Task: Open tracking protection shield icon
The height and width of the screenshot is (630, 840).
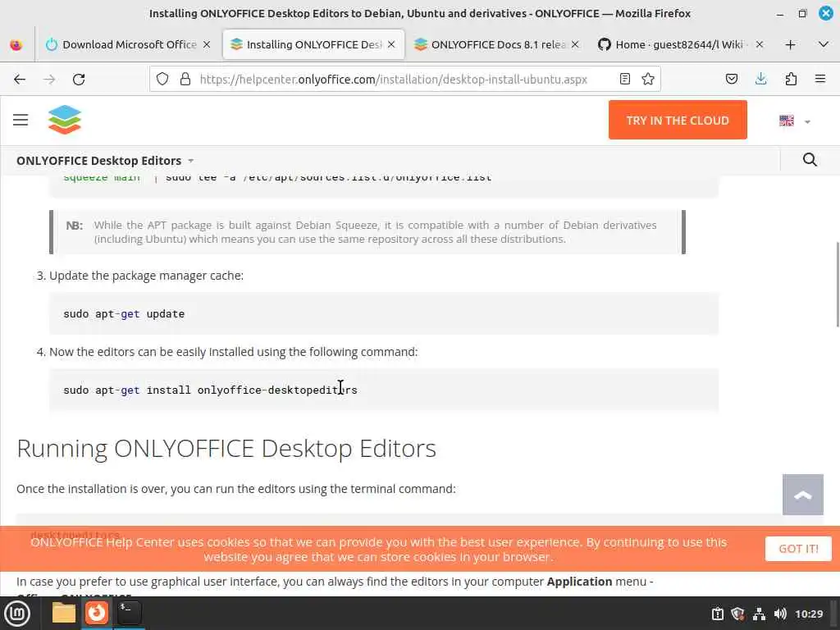Action: click(162, 80)
